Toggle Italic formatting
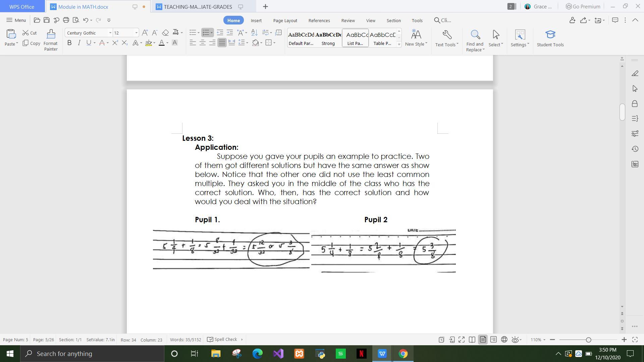Viewport: 644px width, 362px height. [79, 43]
